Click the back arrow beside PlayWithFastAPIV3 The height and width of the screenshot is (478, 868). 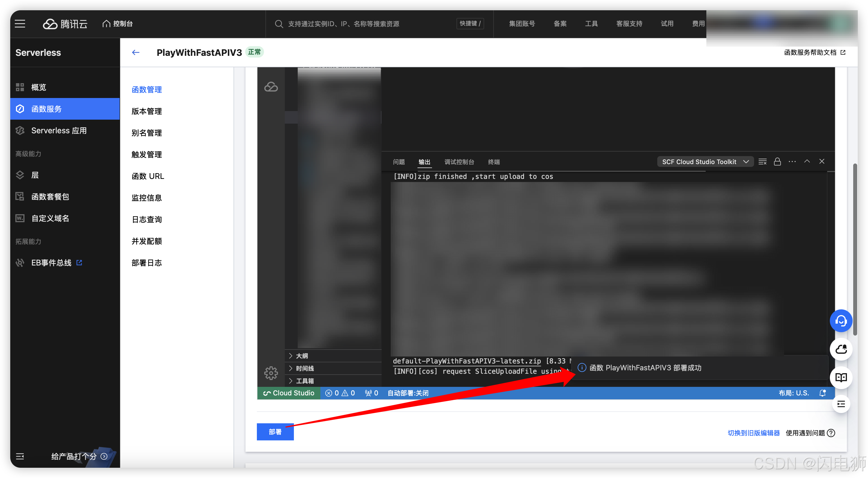tap(136, 52)
